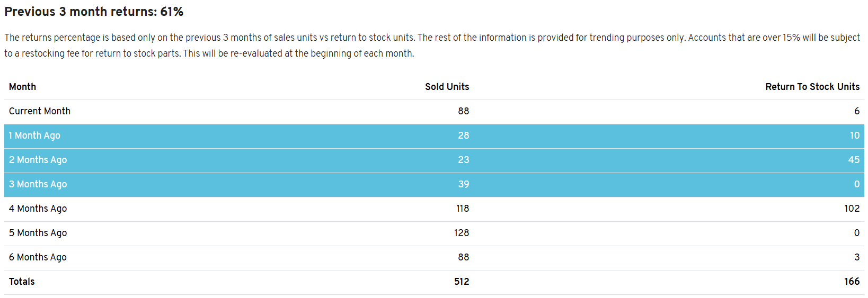The height and width of the screenshot is (298, 868).
Task: Select the Current Month row label
Action: coord(40,111)
